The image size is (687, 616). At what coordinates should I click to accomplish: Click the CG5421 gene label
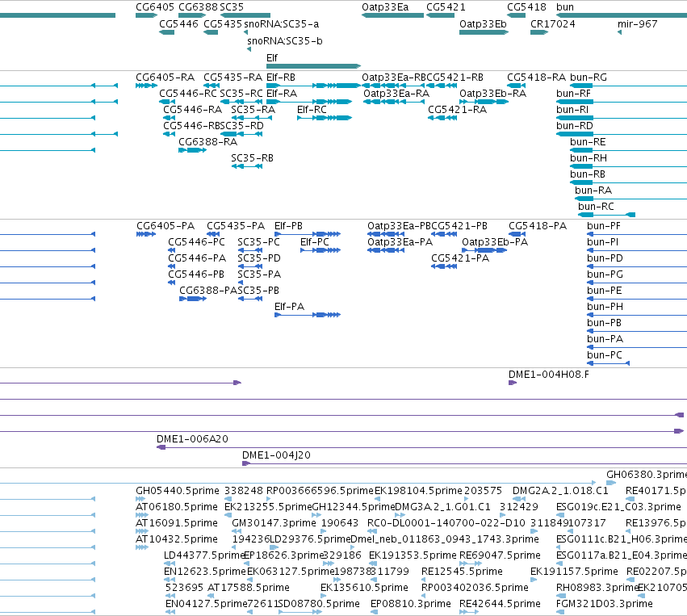pos(446,7)
